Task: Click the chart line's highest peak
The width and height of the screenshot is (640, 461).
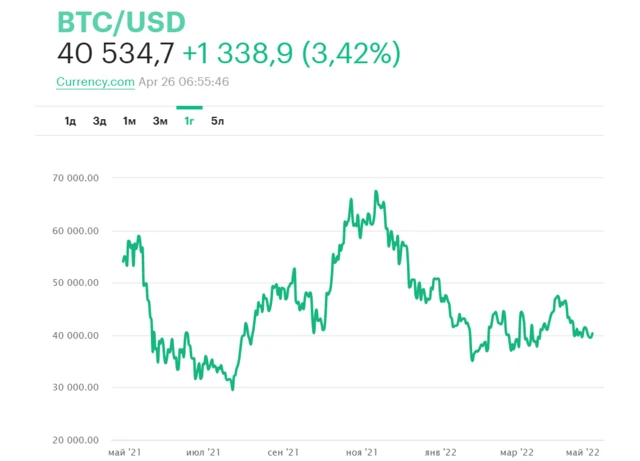Action: click(x=375, y=191)
